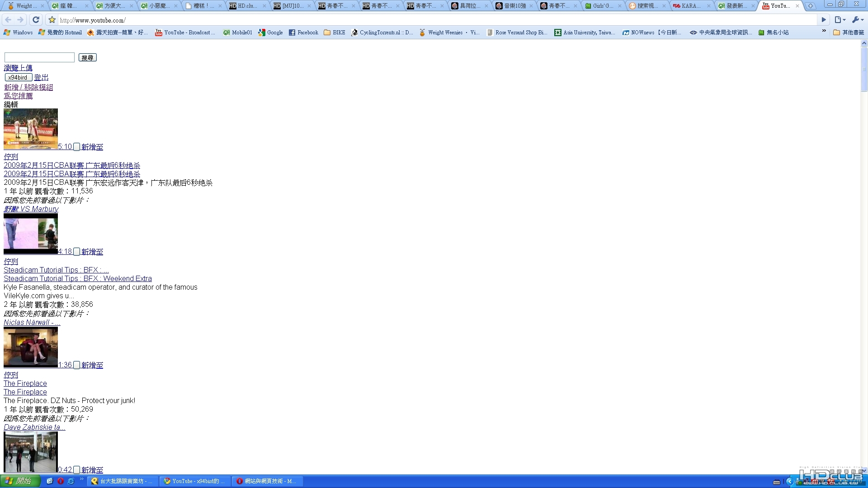The image size is (868, 488).
Task: Open the Niclas Närwall link
Action: 32,322
